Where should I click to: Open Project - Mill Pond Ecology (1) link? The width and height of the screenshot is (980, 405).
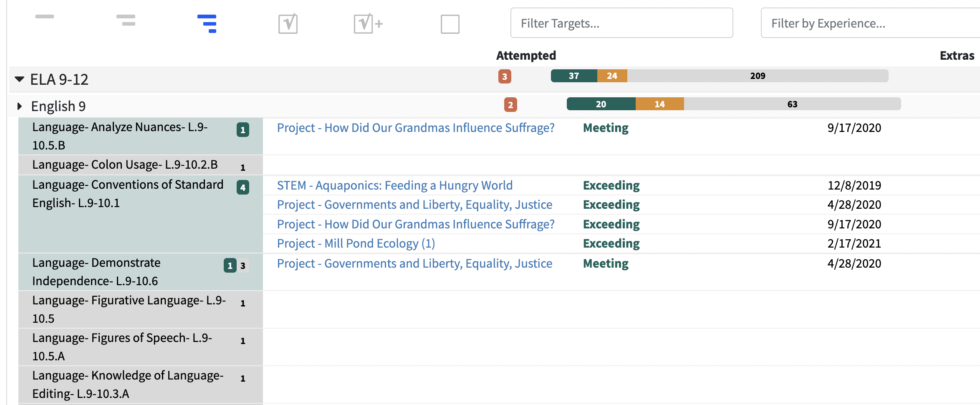[356, 243]
